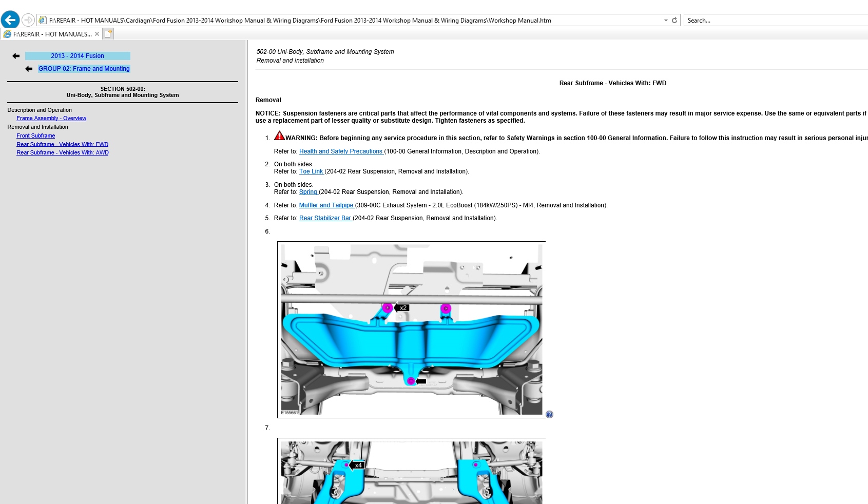The height and width of the screenshot is (504, 868).
Task: Click the red warning triangle icon in step 1
Action: click(x=279, y=135)
